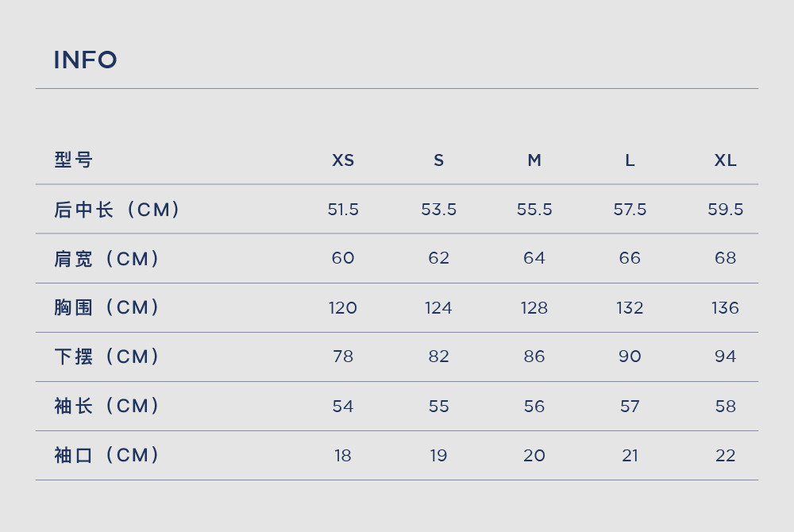Image resolution: width=794 pixels, height=532 pixels.
Task: Click the 肩宽 (CM) row label
Action: (x=107, y=259)
